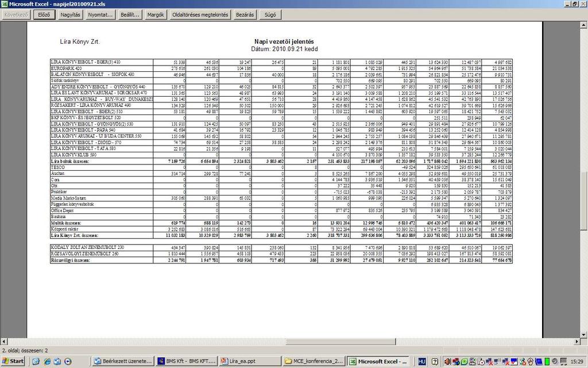Screen dimensions: 588x368
Task: Click the taskbar clock 15:29
Action: tap(577, 362)
